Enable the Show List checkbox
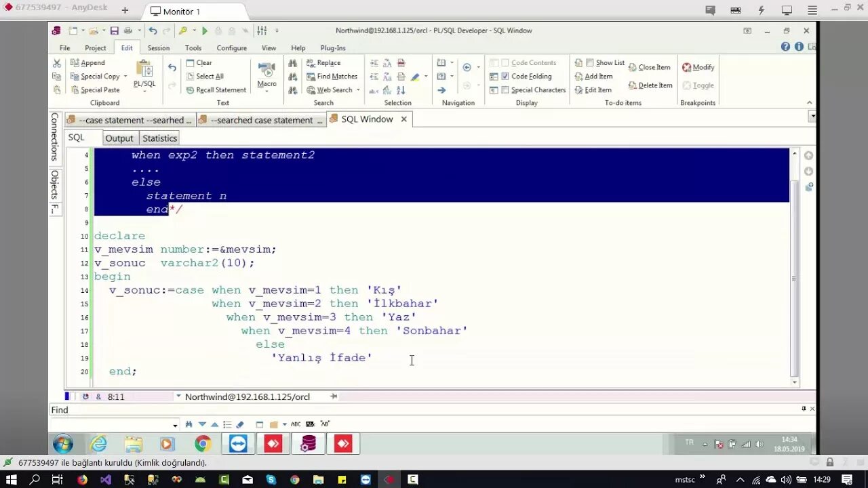 pos(589,63)
